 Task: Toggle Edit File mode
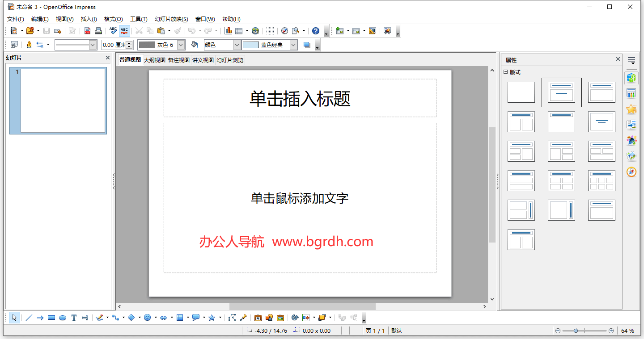[72, 31]
